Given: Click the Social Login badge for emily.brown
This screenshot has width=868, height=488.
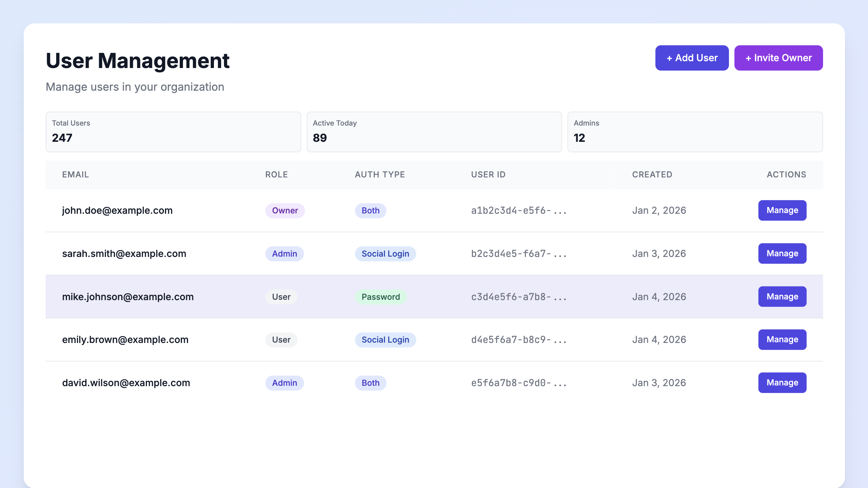Looking at the screenshot, I should tap(385, 339).
